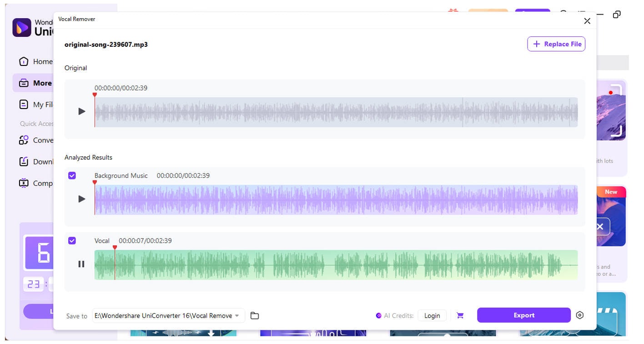This screenshot has width=644, height=344.
Task: Open the output folder icon
Action: click(x=255, y=315)
